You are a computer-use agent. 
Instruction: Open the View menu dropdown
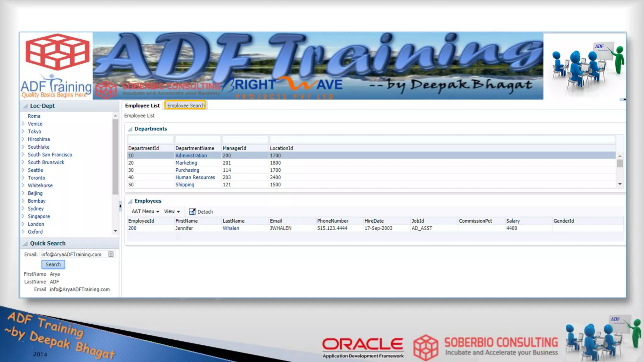pyautogui.click(x=172, y=211)
